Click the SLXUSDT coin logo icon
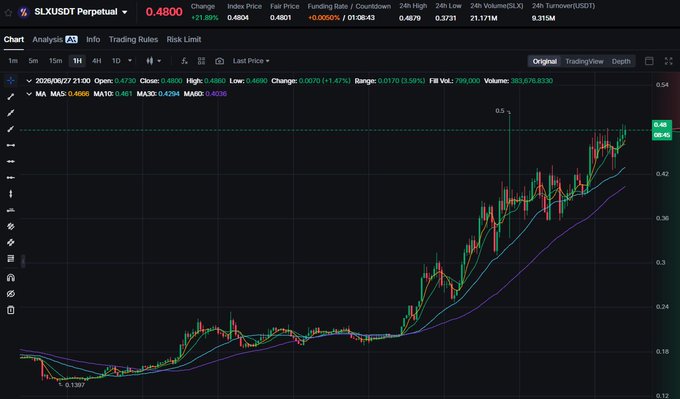 23,12
